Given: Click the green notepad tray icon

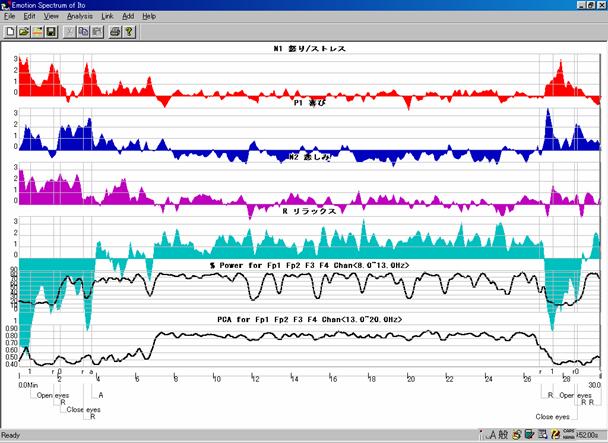Looking at the screenshot, I should (x=529, y=435).
